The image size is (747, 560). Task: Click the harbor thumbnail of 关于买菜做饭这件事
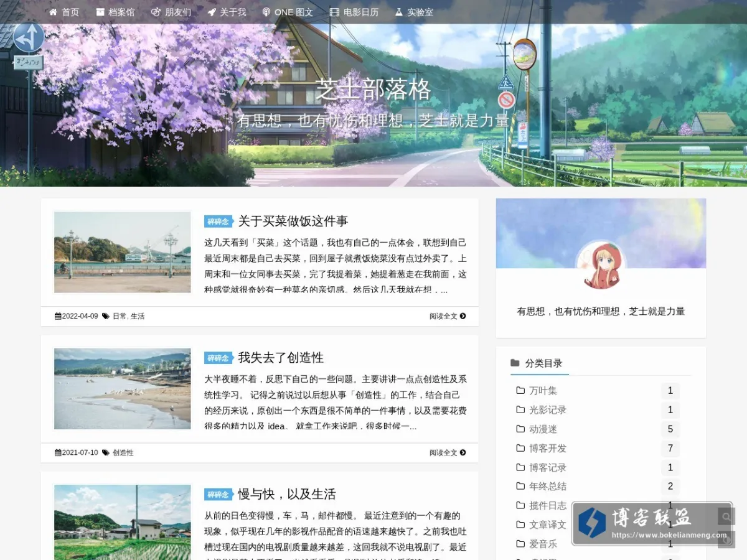(x=122, y=252)
